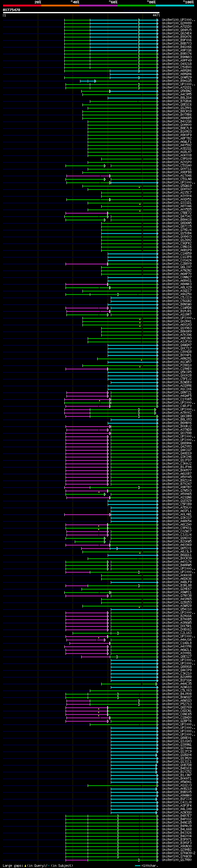Select the UniRef100_B0Y4P1 label
197x868 pixels.
point(177,355)
